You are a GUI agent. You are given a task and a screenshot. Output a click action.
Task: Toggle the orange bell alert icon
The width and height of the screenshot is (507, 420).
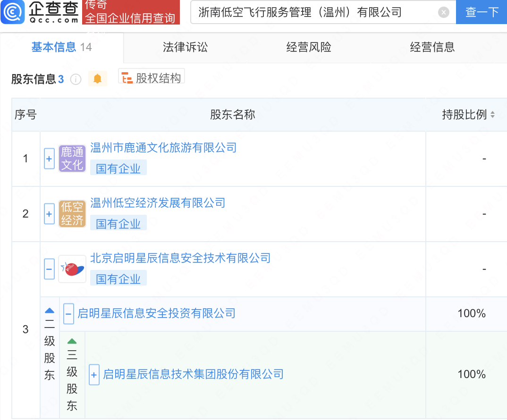point(97,78)
